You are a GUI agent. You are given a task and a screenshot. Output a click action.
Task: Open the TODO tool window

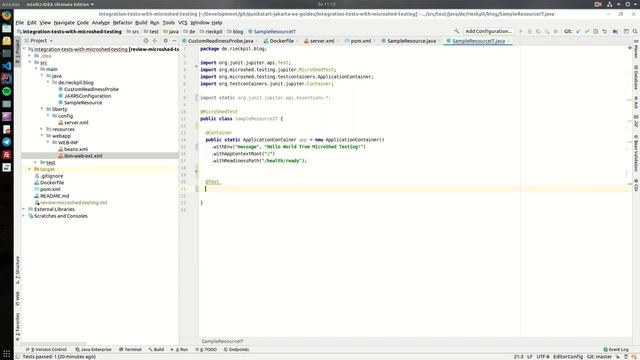tap(206, 349)
